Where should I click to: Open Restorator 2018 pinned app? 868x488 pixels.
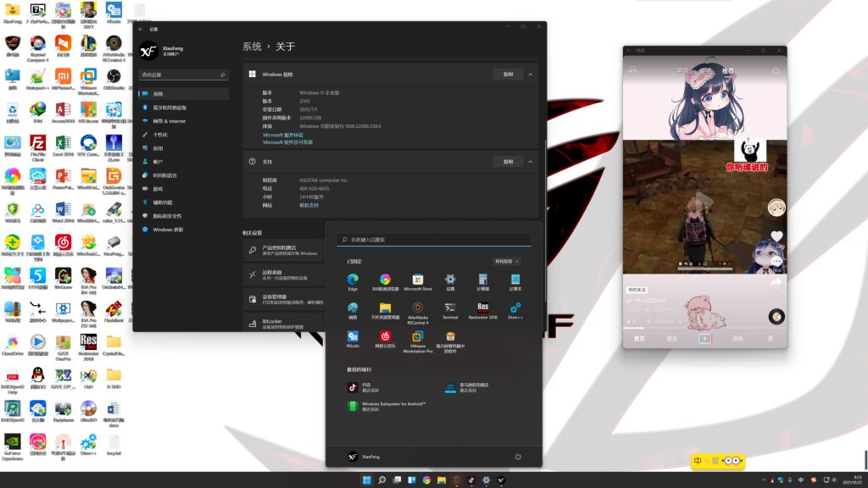(x=482, y=308)
